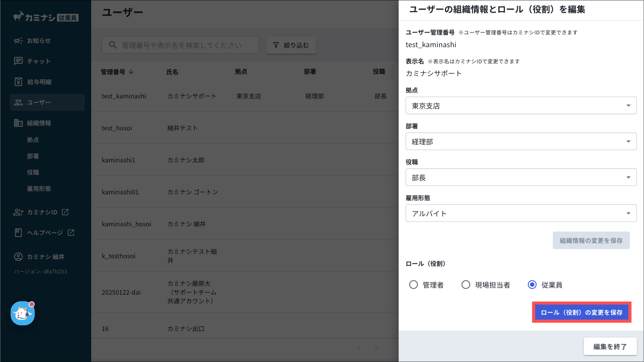Open the 部署 dropdown showing 経理部

coord(521,141)
